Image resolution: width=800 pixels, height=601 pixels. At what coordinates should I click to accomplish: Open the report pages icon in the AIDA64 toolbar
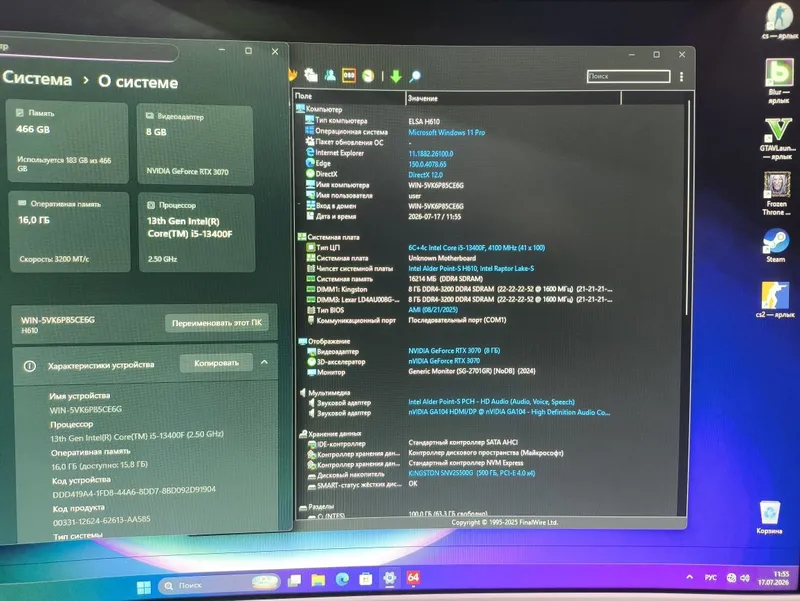click(311, 75)
